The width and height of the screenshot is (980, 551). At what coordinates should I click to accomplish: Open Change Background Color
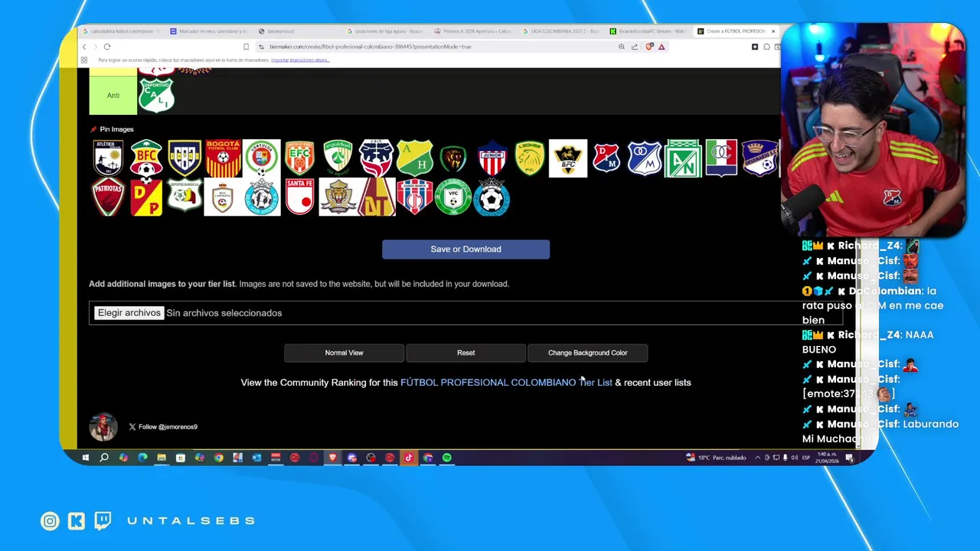(x=587, y=353)
